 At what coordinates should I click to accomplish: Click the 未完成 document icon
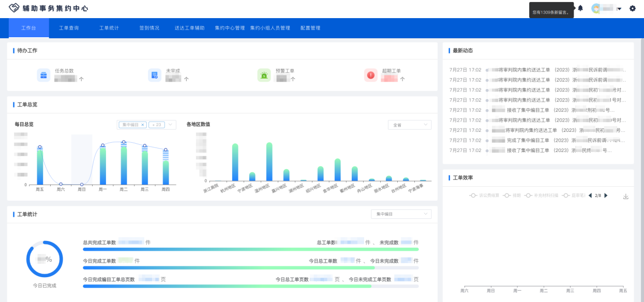pos(154,75)
